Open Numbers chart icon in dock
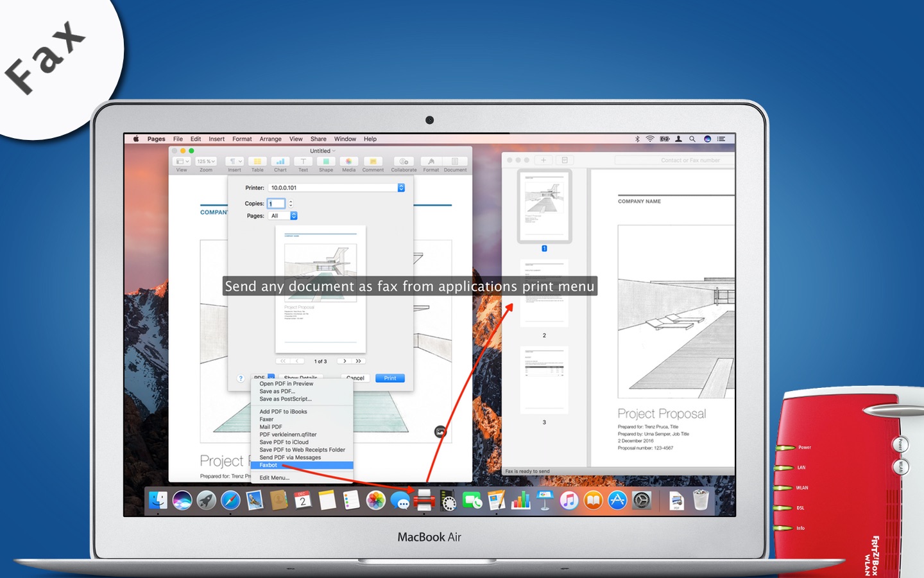This screenshot has width=924, height=578. point(521,500)
